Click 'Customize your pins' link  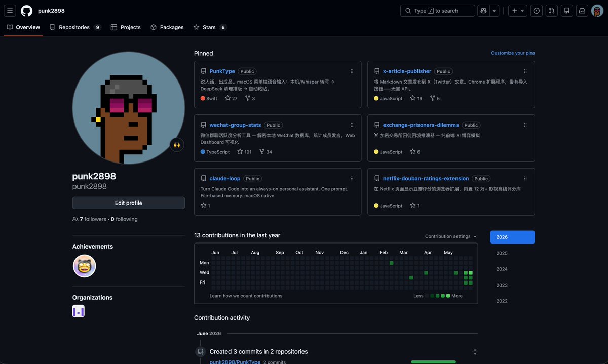tap(513, 53)
